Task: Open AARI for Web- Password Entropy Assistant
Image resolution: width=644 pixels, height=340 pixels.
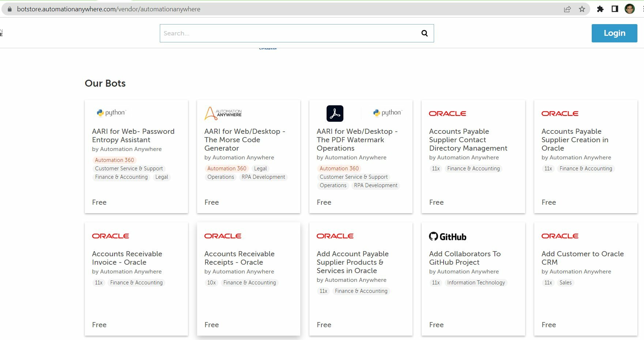Action: tap(133, 136)
